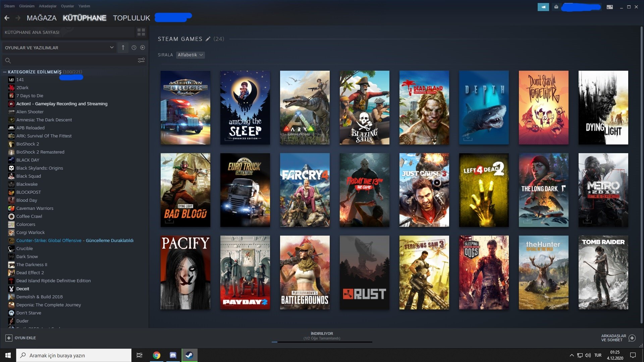
Task: Open Chrome from the taskbar
Action: pos(157,355)
